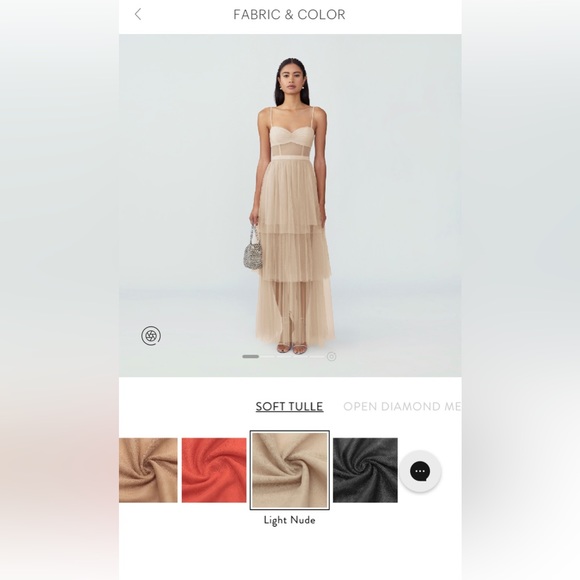
Task: Open the full-length dress product photo
Action: pyautogui.click(x=290, y=205)
